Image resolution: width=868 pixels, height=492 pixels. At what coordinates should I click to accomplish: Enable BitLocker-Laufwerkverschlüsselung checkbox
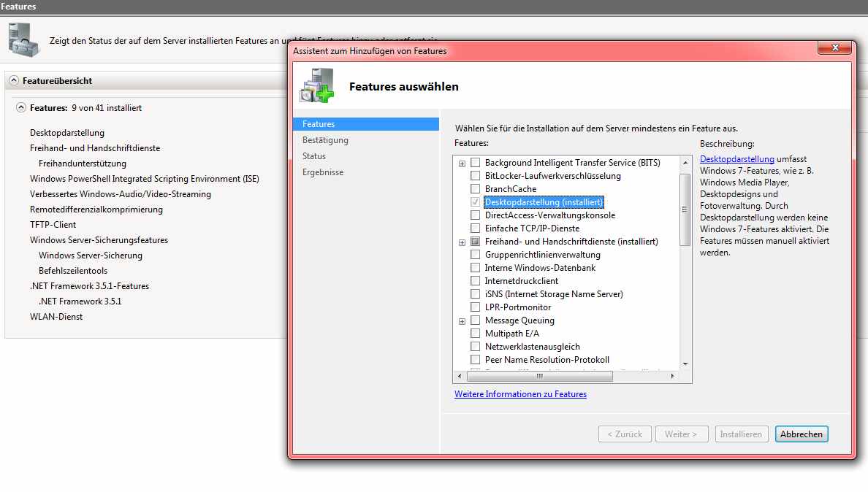click(x=475, y=176)
